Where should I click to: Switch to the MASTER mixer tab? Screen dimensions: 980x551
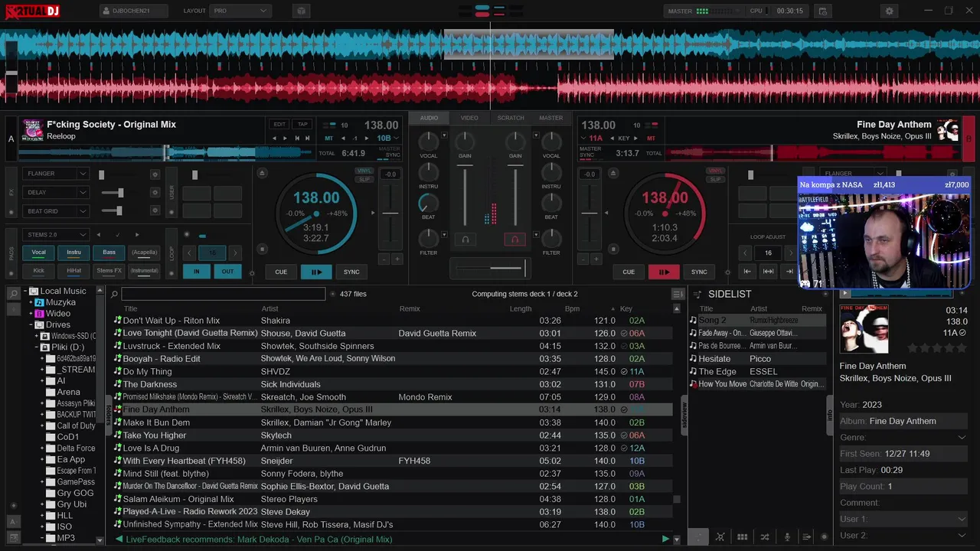550,118
